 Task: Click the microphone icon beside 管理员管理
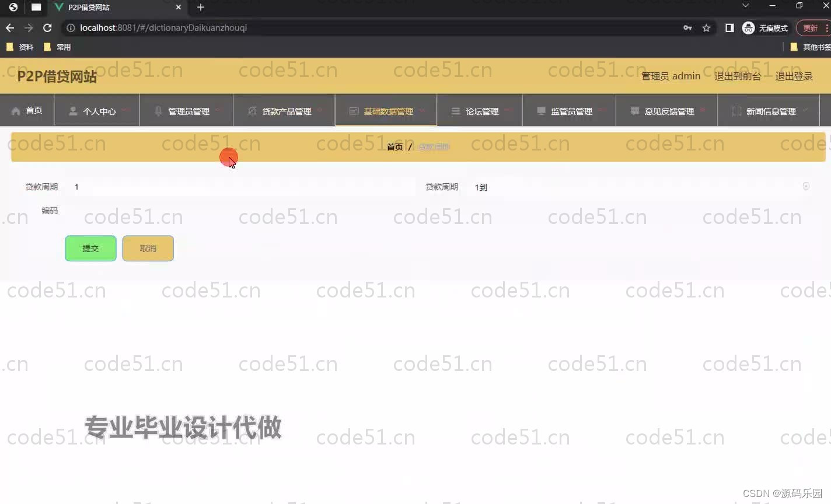[x=158, y=110]
